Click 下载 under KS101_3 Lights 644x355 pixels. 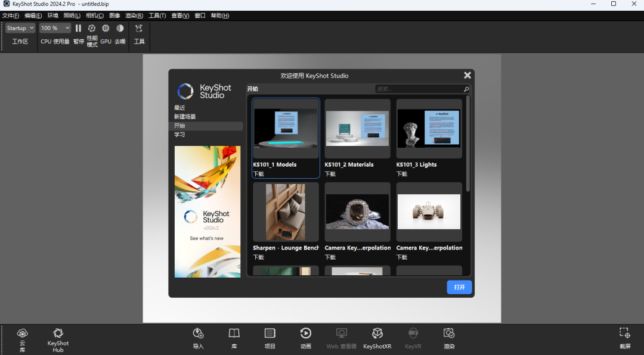click(402, 174)
